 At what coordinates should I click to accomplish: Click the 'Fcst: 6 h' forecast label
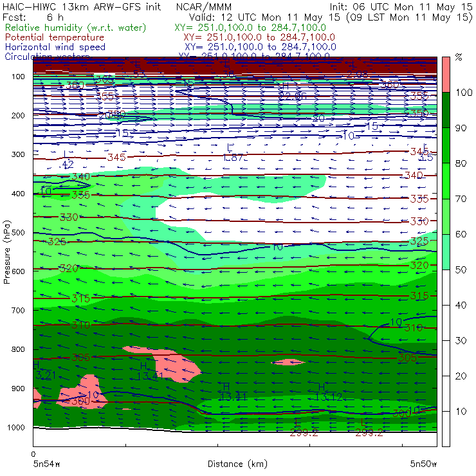33,17
